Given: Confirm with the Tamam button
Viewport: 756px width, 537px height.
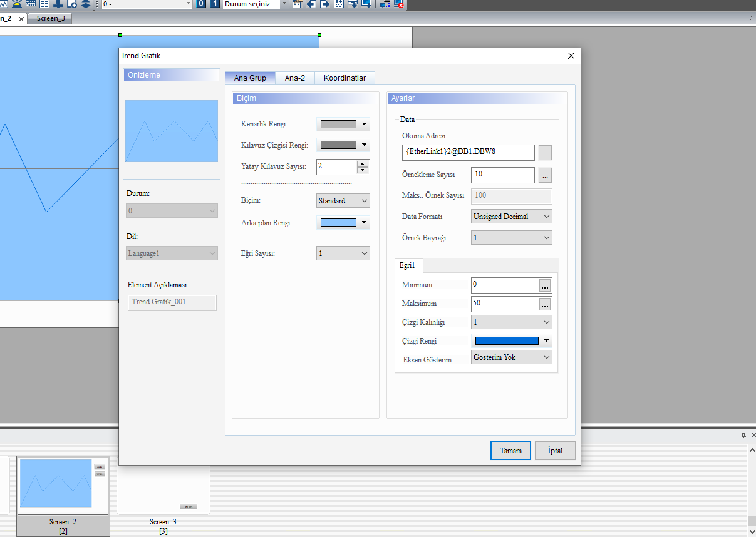Looking at the screenshot, I should [x=510, y=451].
